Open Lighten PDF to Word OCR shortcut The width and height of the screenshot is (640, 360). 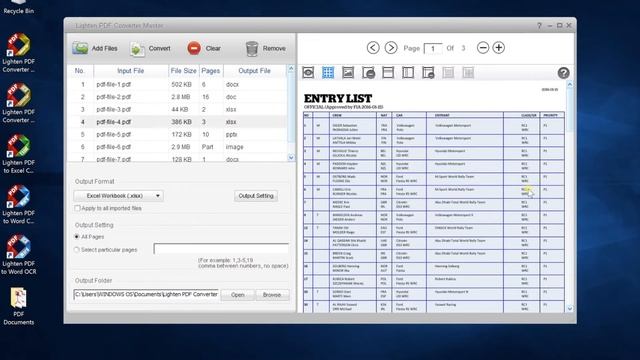(18, 255)
